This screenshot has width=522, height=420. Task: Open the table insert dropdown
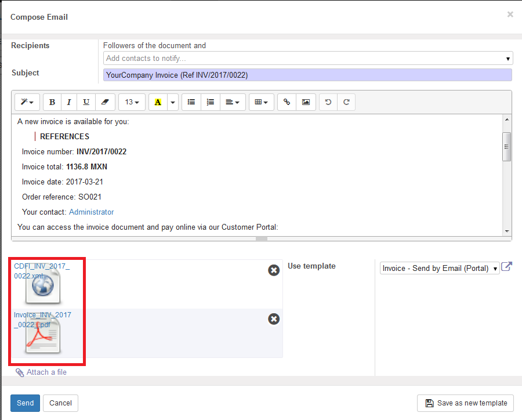[x=261, y=102]
